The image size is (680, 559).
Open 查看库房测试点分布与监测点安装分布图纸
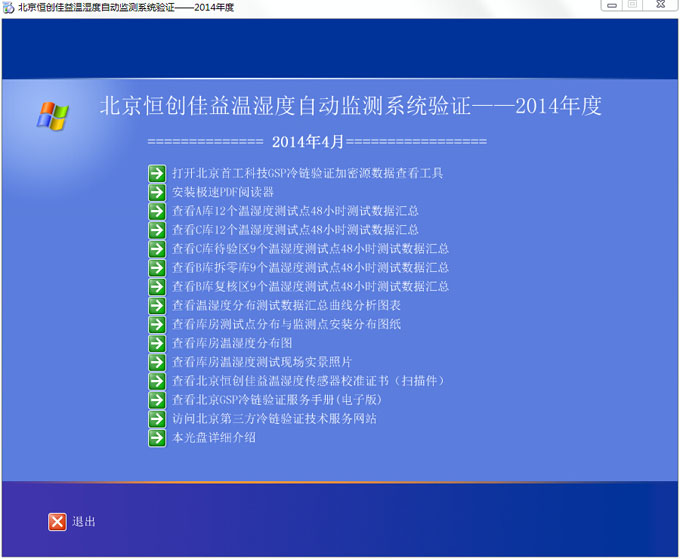coord(286,324)
